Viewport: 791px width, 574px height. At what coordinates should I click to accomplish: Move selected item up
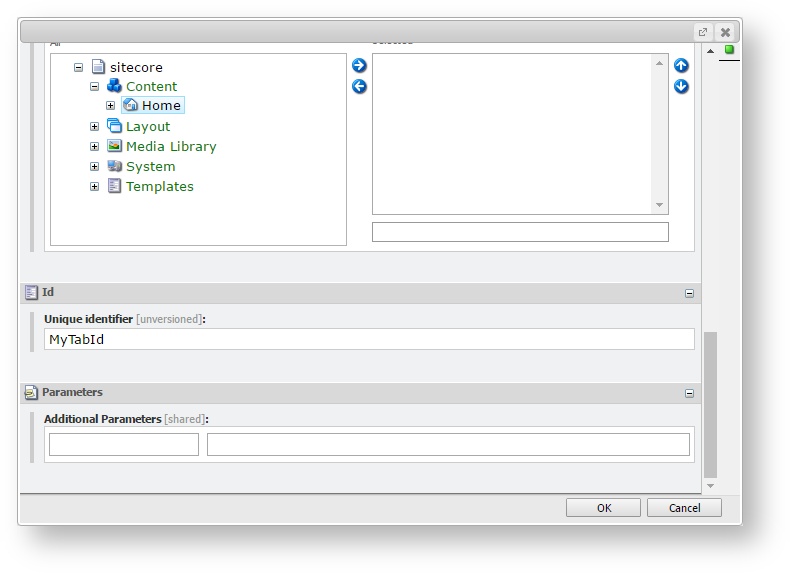(681, 65)
